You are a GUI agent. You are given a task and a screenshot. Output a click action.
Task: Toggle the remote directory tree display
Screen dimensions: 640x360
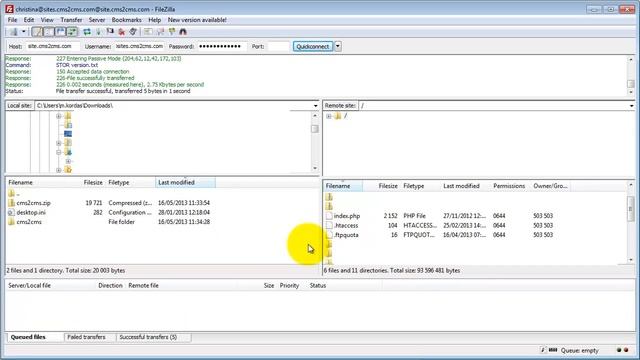[x=60, y=32]
